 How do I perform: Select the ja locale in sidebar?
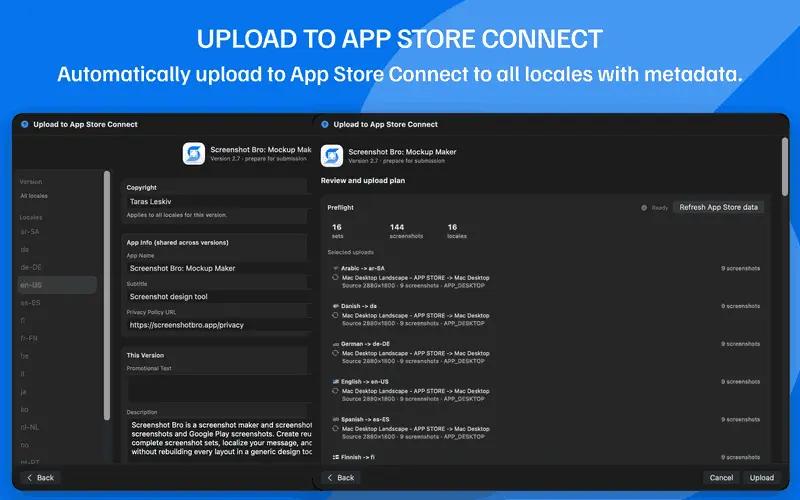click(x=23, y=392)
